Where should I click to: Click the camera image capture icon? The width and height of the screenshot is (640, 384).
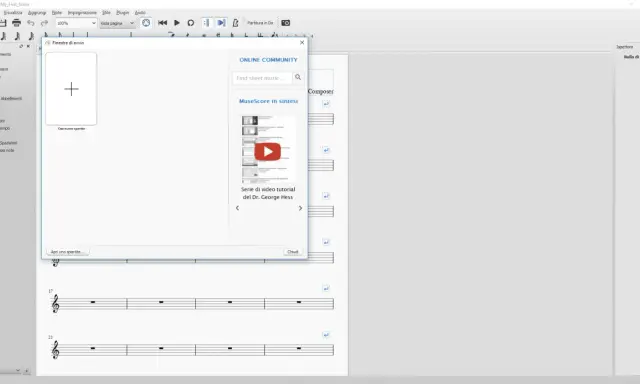coord(286,23)
